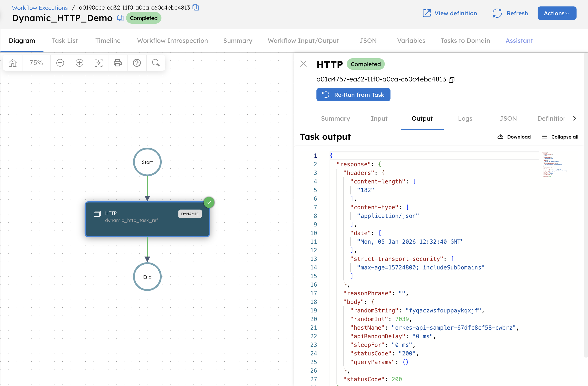Collapse all task output JSON
588x386 pixels.
click(x=560, y=137)
